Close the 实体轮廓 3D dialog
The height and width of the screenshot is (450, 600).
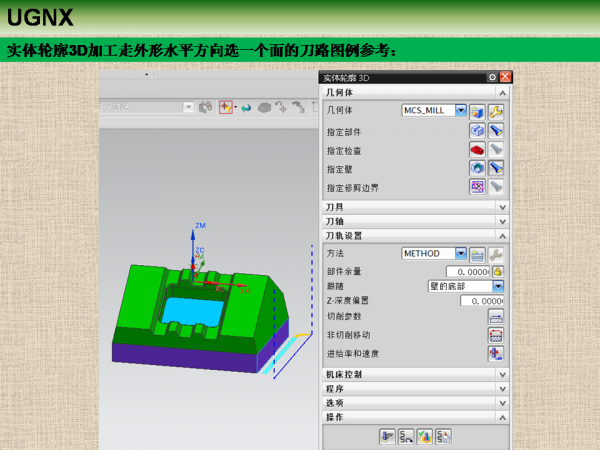pyautogui.click(x=505, y=77)
